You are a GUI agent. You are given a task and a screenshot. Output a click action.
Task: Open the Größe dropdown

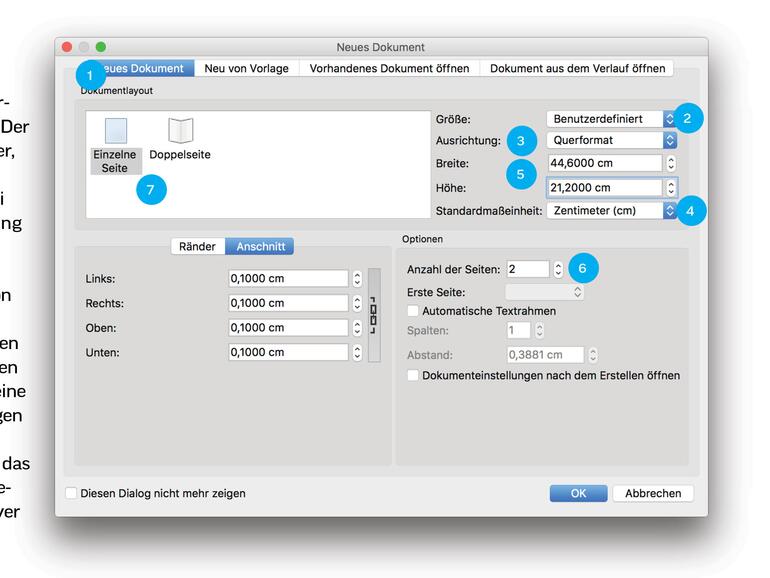click(x=611, y=119)
